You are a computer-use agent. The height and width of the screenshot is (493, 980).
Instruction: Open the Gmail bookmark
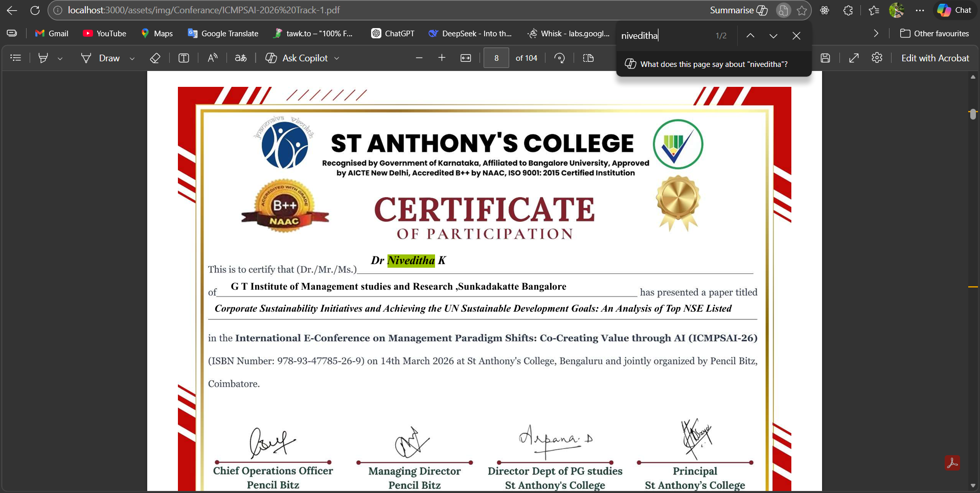pyautogui.click(x=52, y=33)
